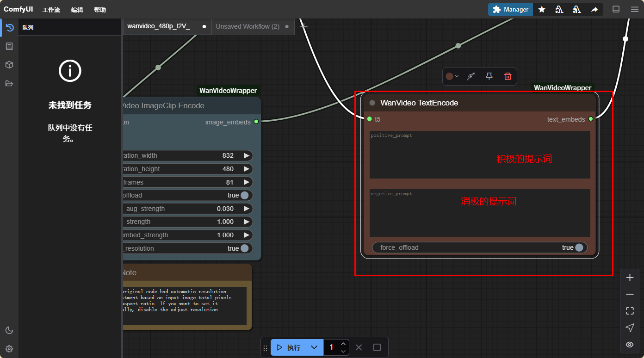Grab the action bar drag handle
This screenshot has width=644, height=358.
tap(265, 348)
